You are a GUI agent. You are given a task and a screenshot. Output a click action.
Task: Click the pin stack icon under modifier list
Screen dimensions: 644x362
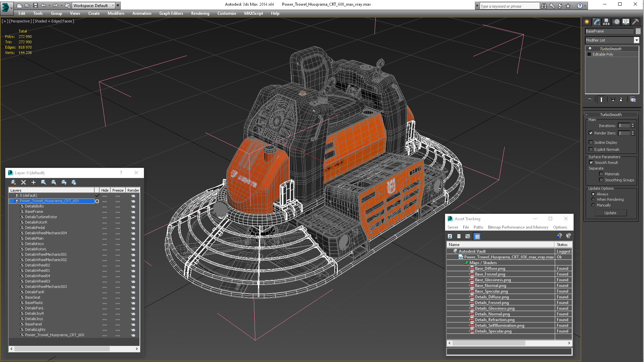pyautogui.click(x=589, y=100)
